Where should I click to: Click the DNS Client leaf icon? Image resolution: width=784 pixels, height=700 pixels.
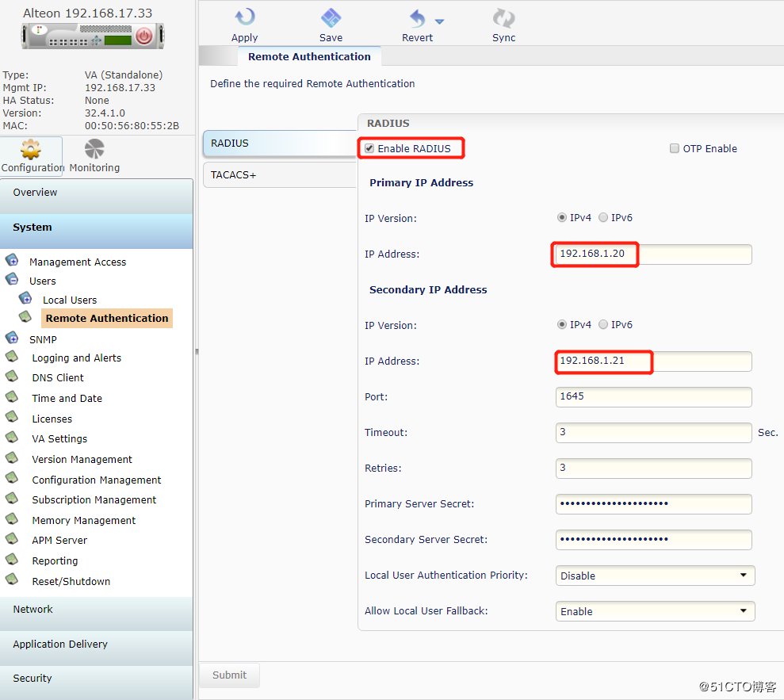point(12,376)
